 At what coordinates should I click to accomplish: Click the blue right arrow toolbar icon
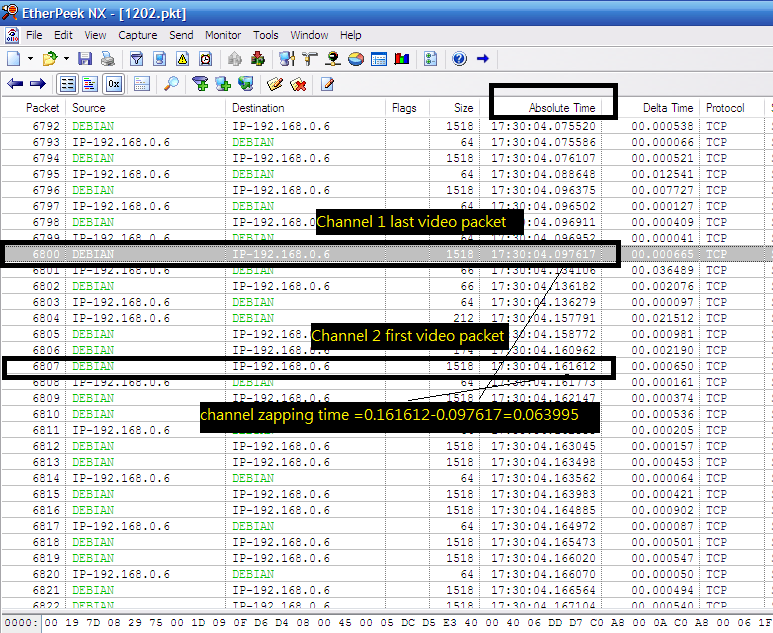pos(483,59)
